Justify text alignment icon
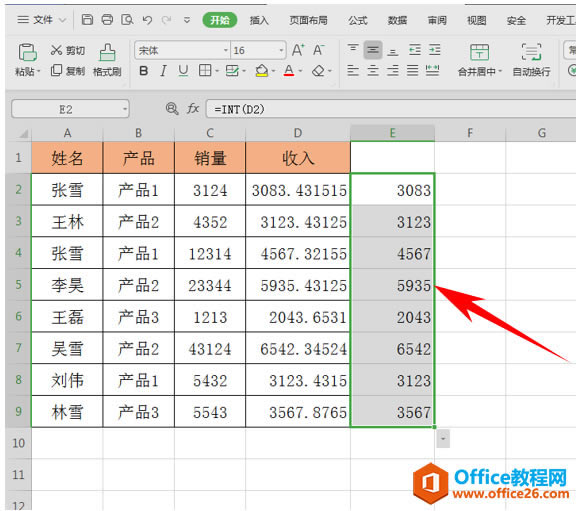Image resolution: width=576 pixels, height=511 pixels. click(x=413, y=70)
